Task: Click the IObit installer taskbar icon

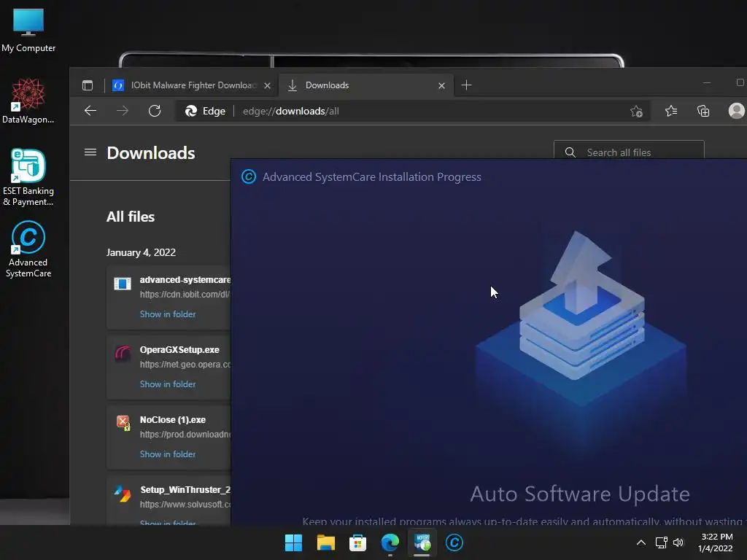Action: tap(422, 542)
